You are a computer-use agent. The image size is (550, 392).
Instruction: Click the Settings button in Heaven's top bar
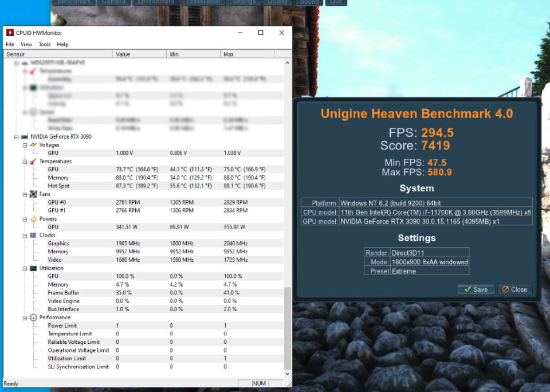tap(244, 2)
